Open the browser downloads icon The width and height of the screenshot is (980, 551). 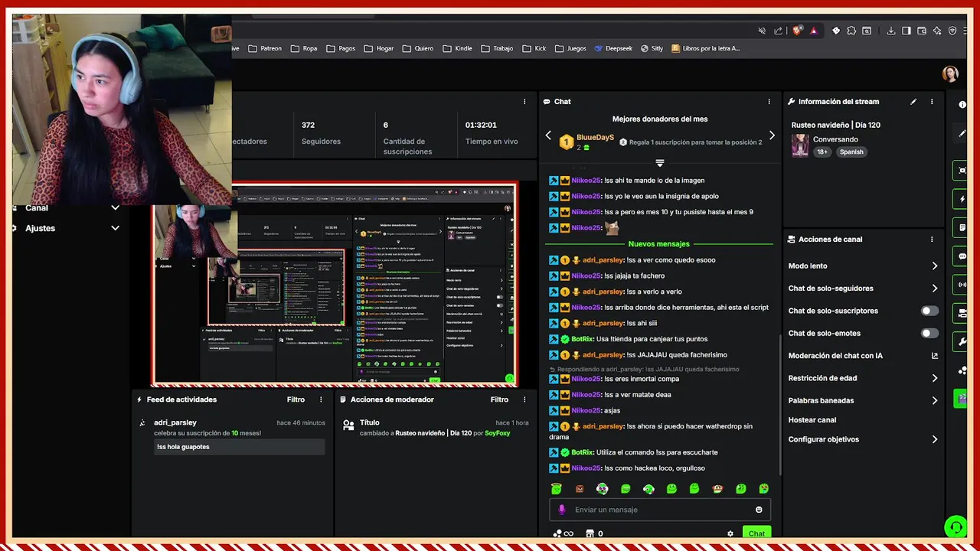pos(891,31)
